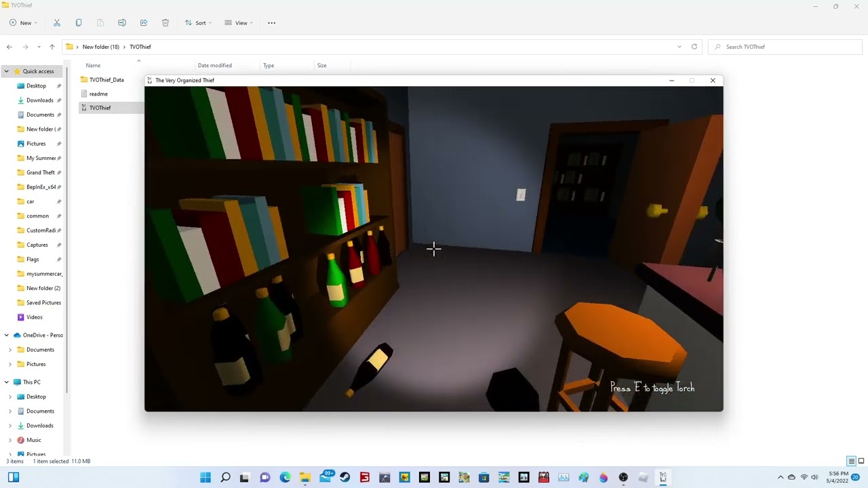The height and width of the screenshot is (488, 868).
Task: Open OBS Studio taskbar icon
Action: tap(623, 478)
